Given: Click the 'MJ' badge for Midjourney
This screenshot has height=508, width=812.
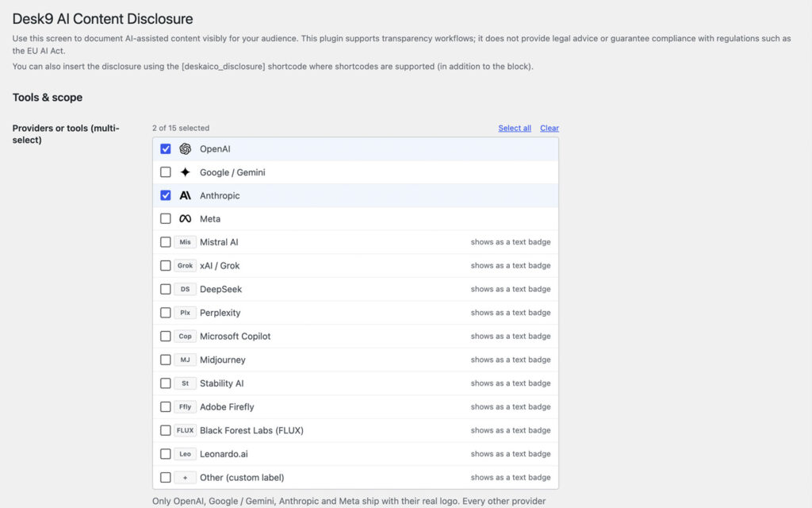Looking at the screenshot, I should coord(185,360).
